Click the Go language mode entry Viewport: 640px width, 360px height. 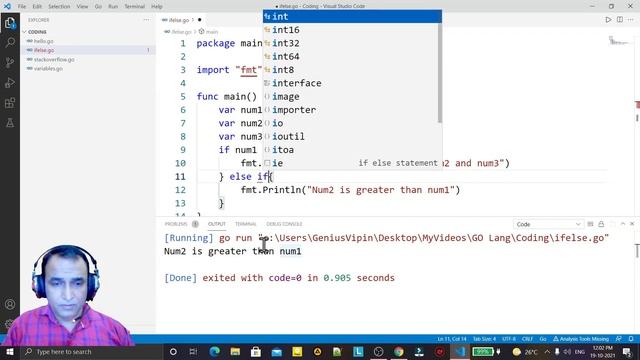tap(543, 339)
